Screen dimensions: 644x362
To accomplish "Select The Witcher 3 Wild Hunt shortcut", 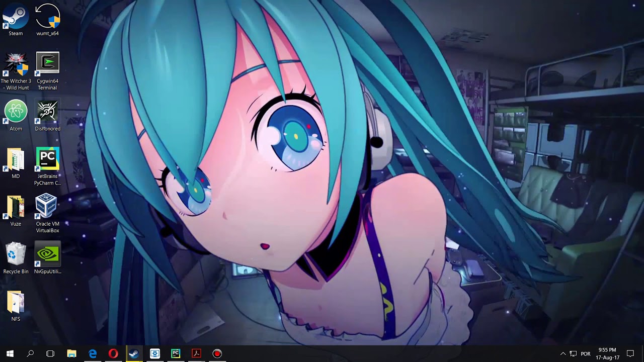I will (x=16, y=71).
